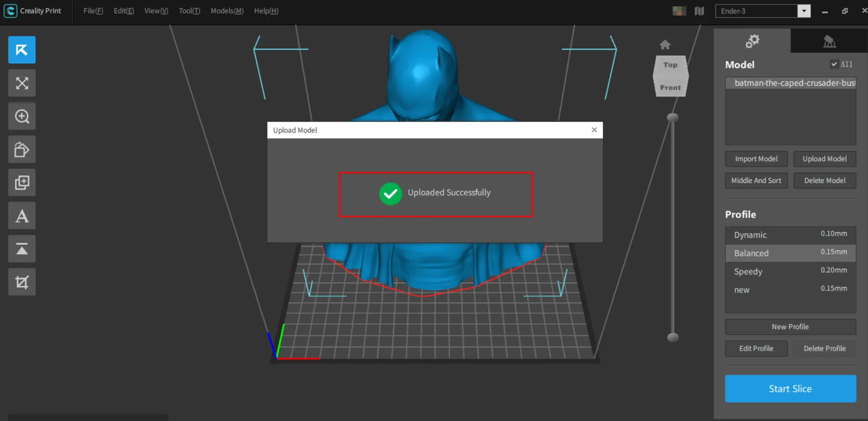Click the colored texture icon in title bar
The height and width of the screenshot is (421, 868).
pyautogui.click(x=679, y=11)
